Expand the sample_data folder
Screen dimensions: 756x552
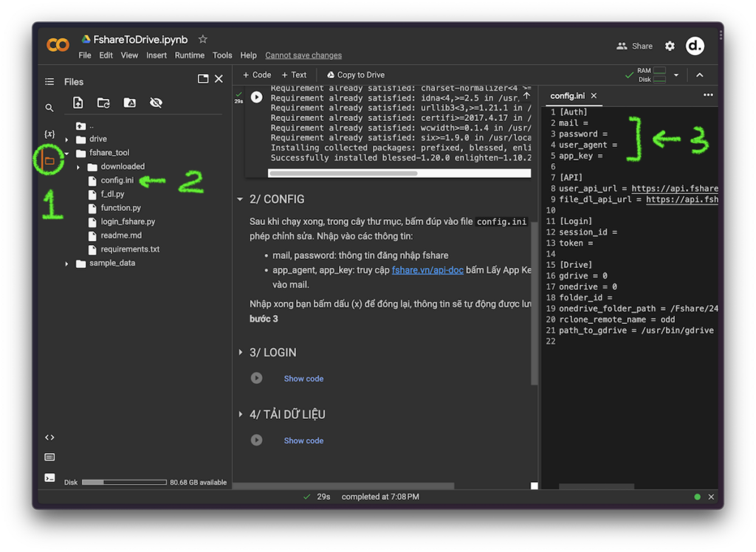(67, 263)
